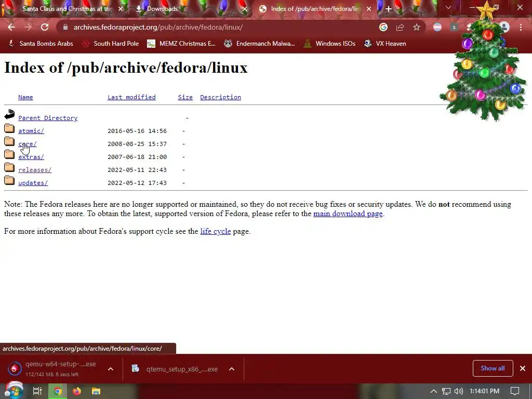
Task: Open the extras/ directory
Action: click(x=31, y=157)
